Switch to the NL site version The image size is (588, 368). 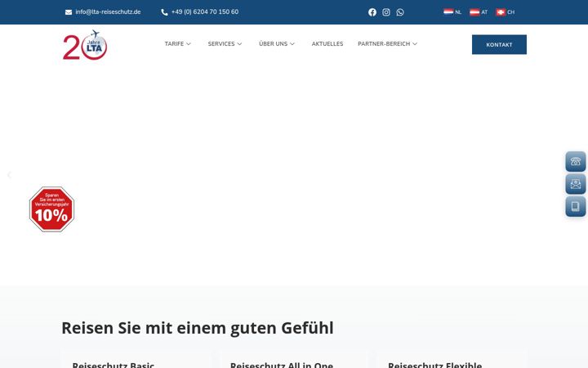458,12
